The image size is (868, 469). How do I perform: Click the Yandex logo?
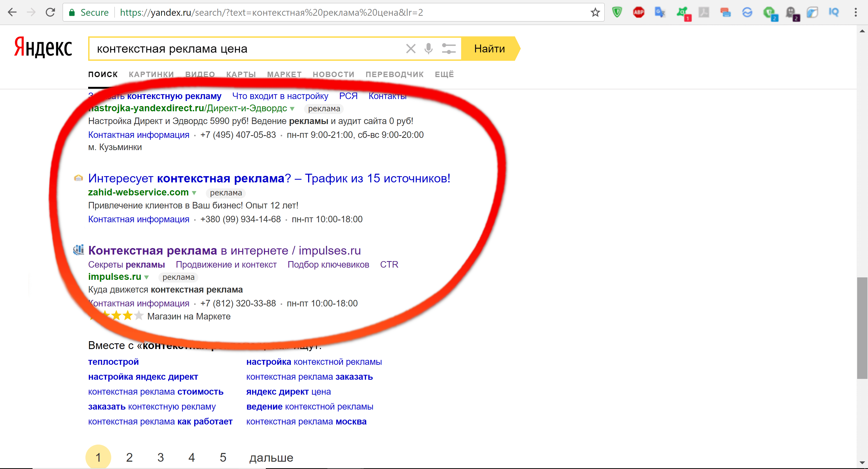pyautogui.click(x=43, y=48)
